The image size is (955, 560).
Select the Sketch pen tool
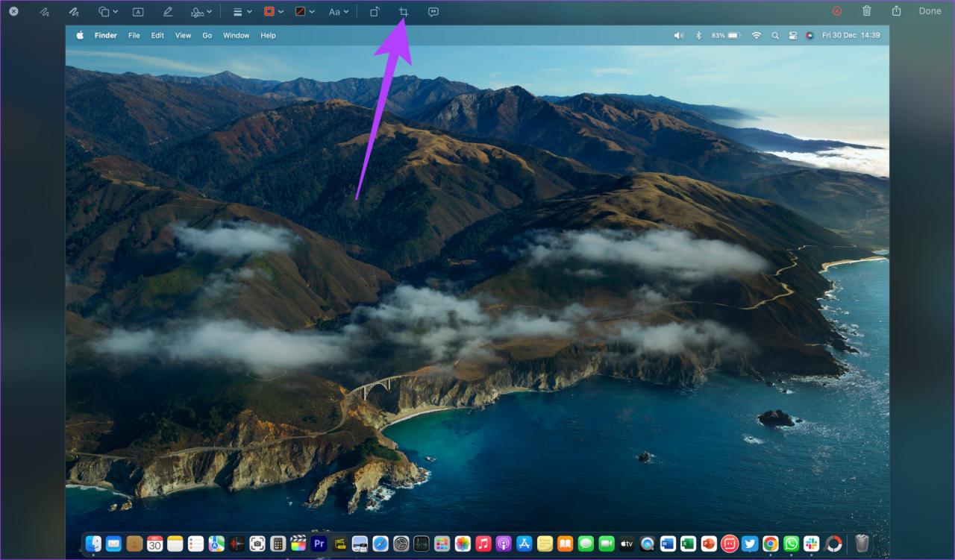(x=45, y=12)
